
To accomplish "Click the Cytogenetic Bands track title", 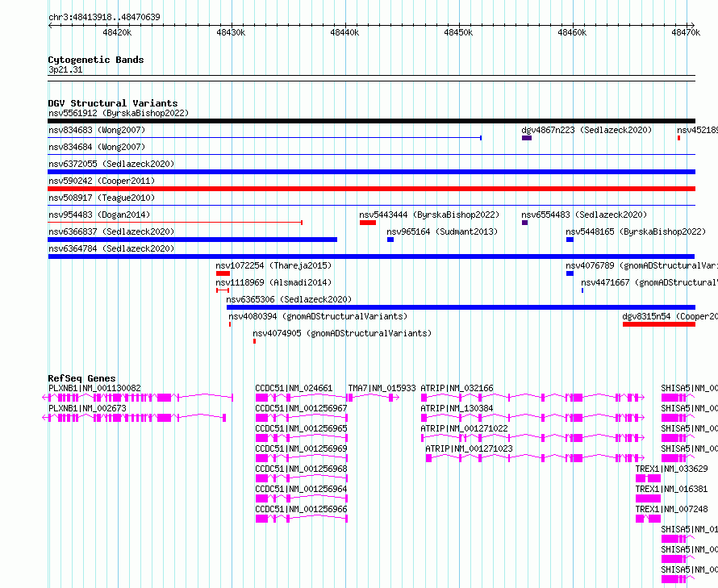I will point(96,60).
